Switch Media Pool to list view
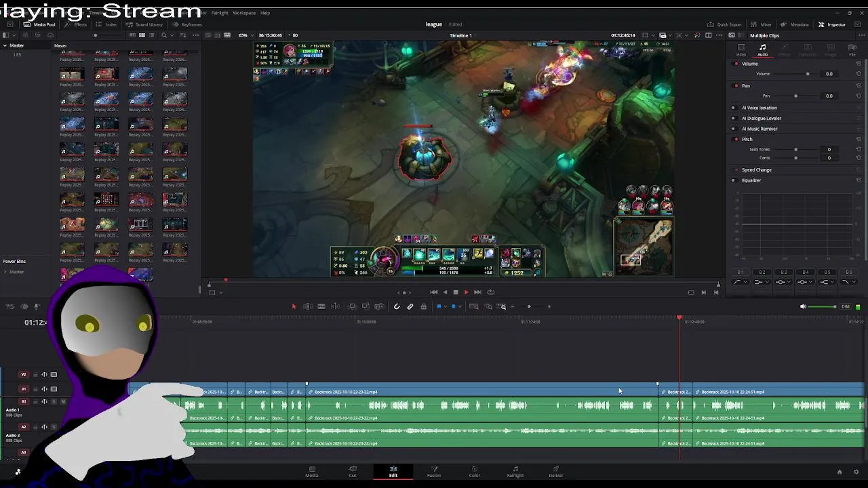868x488 pixels. (153, 35)
